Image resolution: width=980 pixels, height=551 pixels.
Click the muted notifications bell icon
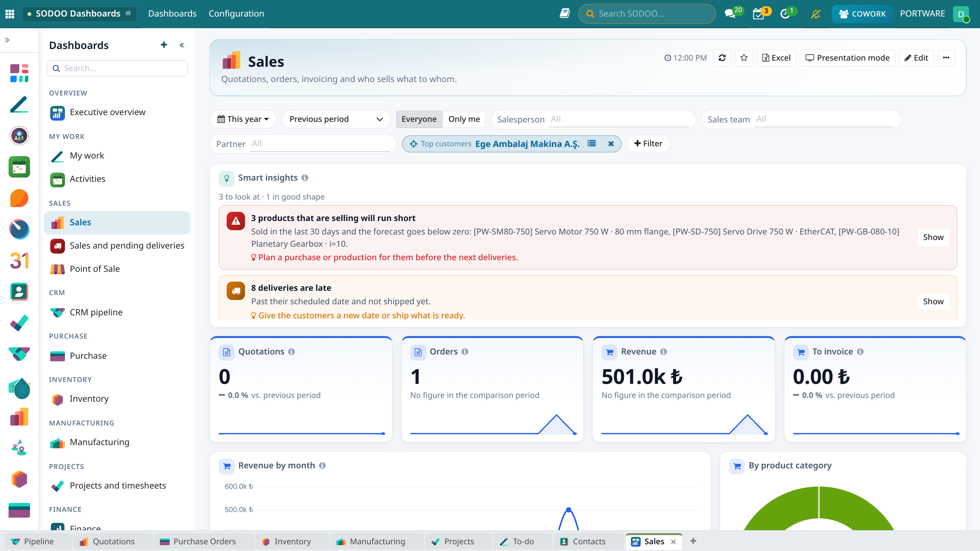coord(815,14)
